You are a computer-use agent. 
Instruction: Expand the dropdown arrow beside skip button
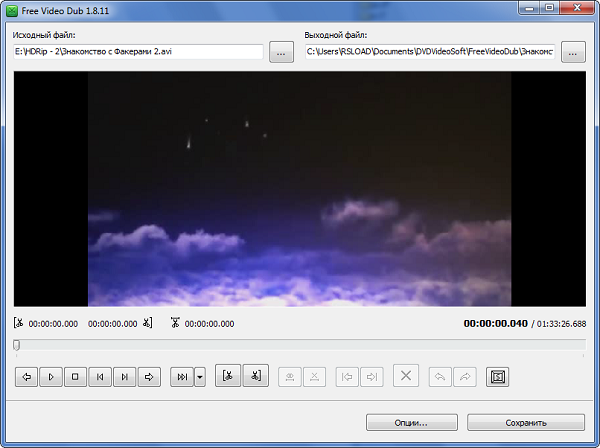click(200, 377)
